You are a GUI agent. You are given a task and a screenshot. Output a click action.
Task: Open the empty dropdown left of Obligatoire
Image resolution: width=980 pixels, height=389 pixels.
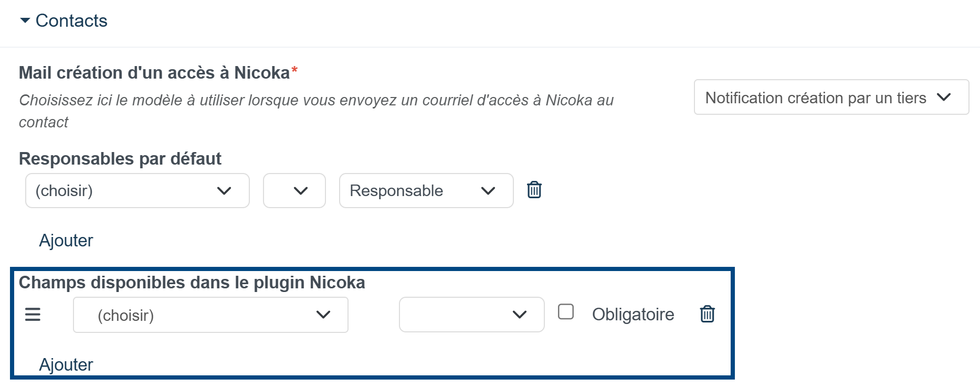[472, 315]
